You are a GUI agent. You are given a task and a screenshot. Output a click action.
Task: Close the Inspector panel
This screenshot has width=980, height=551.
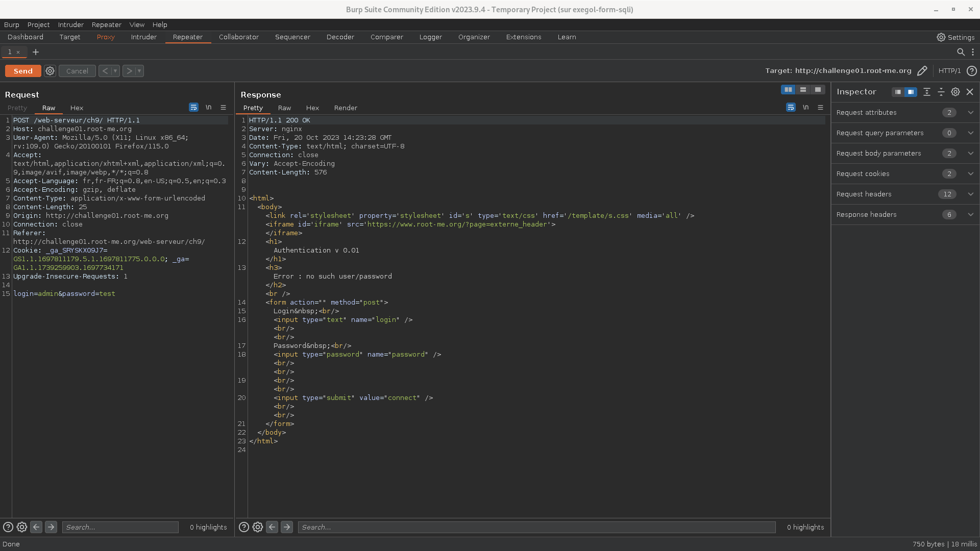(x=970, y=92)
